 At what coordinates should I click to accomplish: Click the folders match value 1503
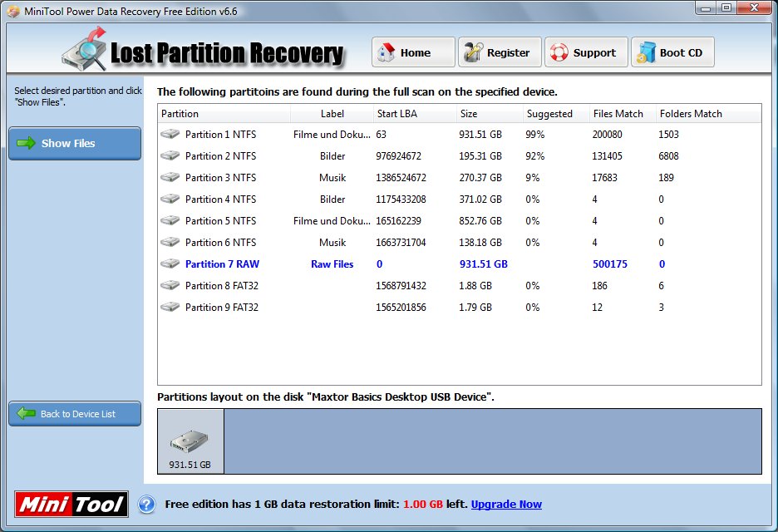tap(668, 135)
